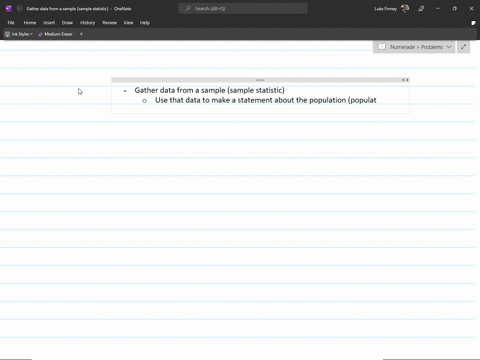Open the File menu

pyautogui.click(x=11, y=23)
